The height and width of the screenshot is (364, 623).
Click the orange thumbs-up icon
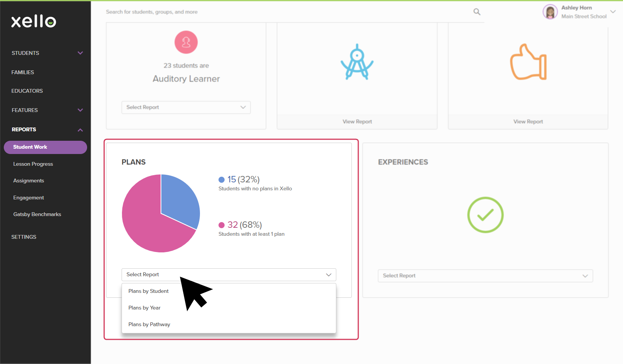[x=528, y=62]
